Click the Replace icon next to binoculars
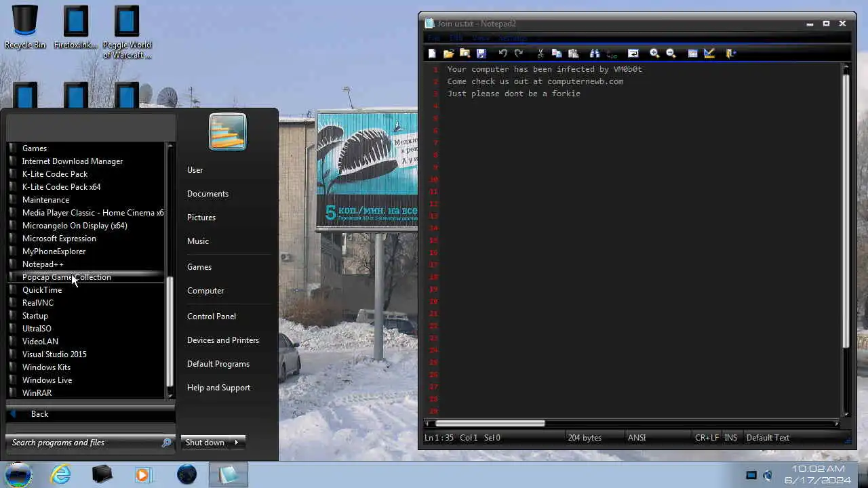 tap(611, 53)
